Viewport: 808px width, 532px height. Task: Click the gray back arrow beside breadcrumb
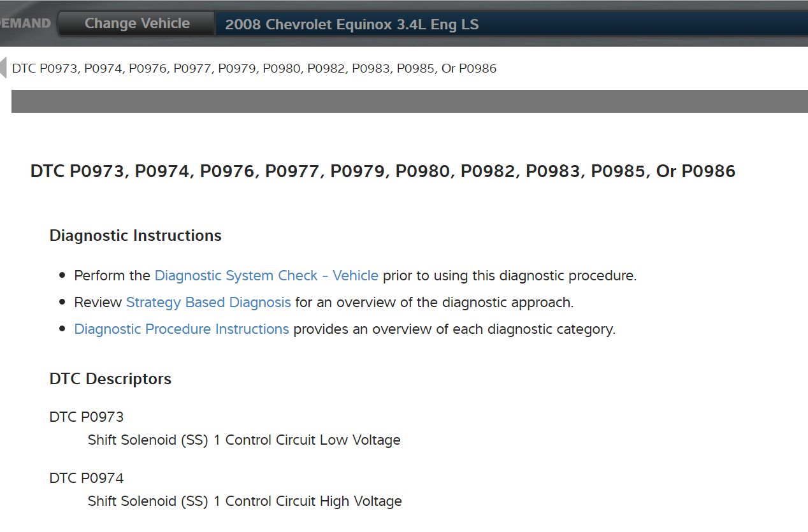(3, 67)
